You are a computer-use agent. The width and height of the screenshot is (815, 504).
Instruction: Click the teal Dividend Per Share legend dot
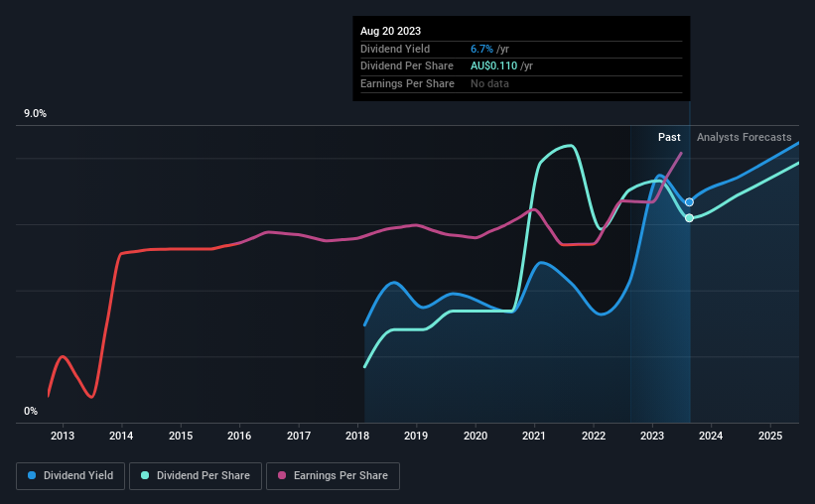pos(145,475)
